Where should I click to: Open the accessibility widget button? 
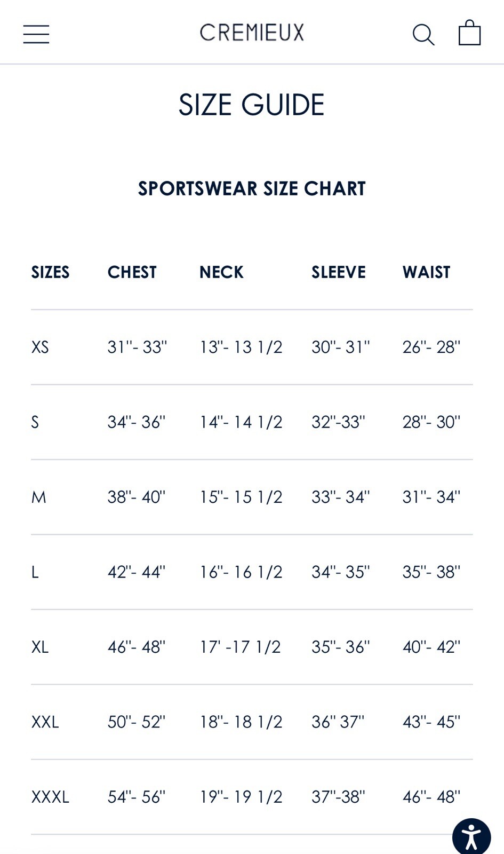471,836
